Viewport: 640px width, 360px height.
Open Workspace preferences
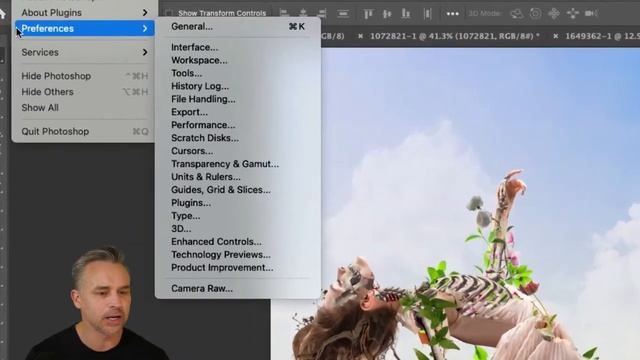pyautogui.click(x=238, y=60)
